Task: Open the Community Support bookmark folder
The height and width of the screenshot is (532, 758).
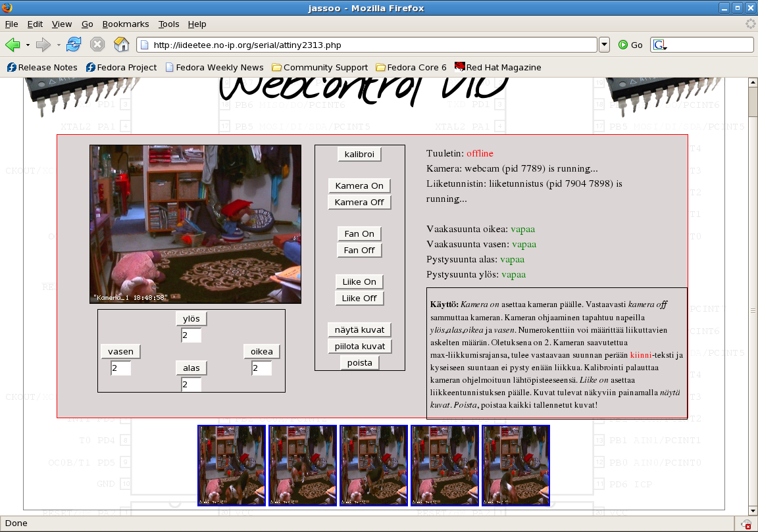Action: (x=320, y=67)
